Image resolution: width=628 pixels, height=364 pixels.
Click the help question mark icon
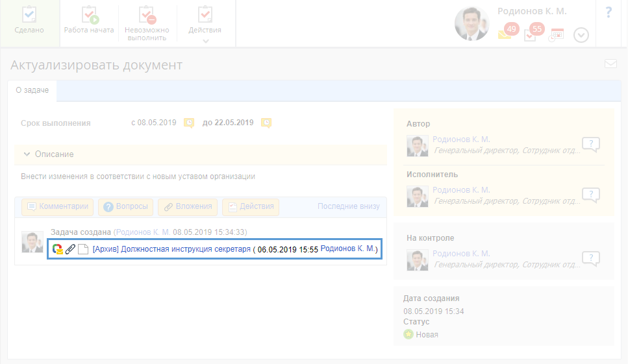(x=609, y=12)
